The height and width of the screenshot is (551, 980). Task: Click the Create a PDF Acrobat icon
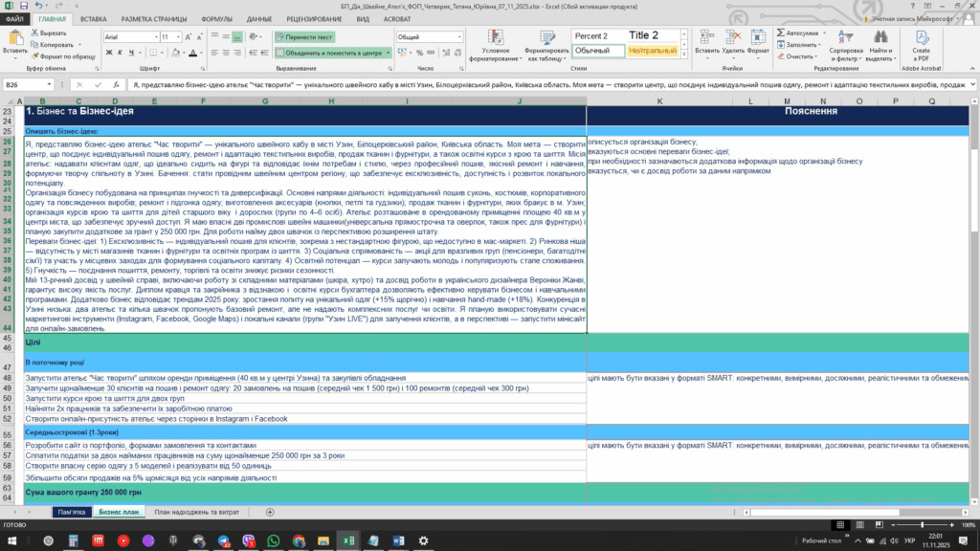tap(921, 38)
